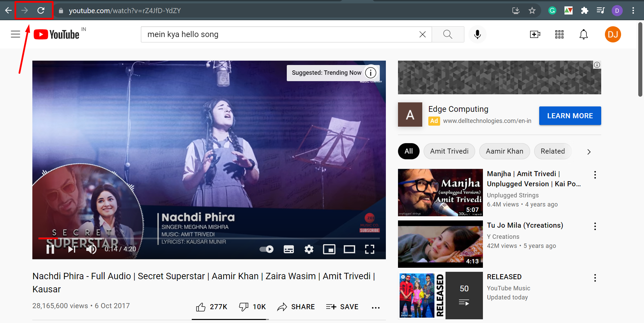This screenshot has width=644, height=323.
Task: Click Y Creations channel name
Action: pos(503,237)
